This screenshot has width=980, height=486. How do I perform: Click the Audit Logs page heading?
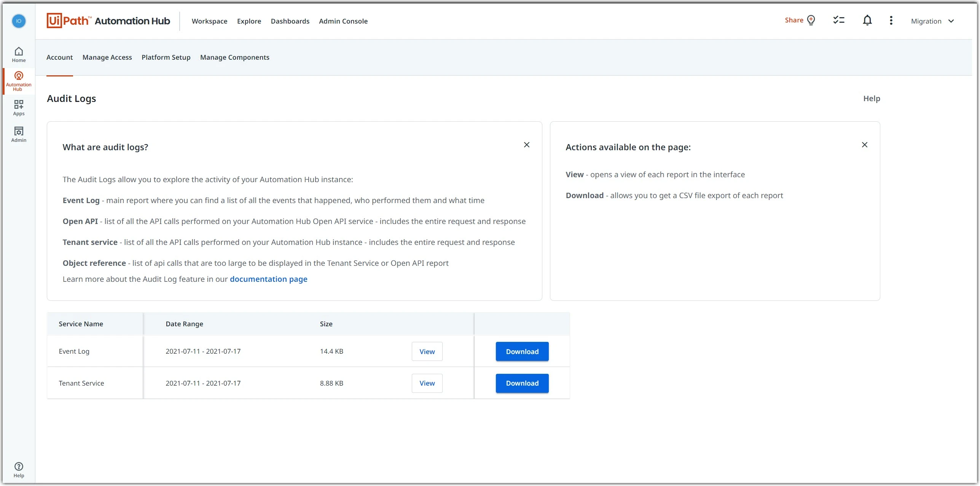pyautogui.click(x=72, y=98)
